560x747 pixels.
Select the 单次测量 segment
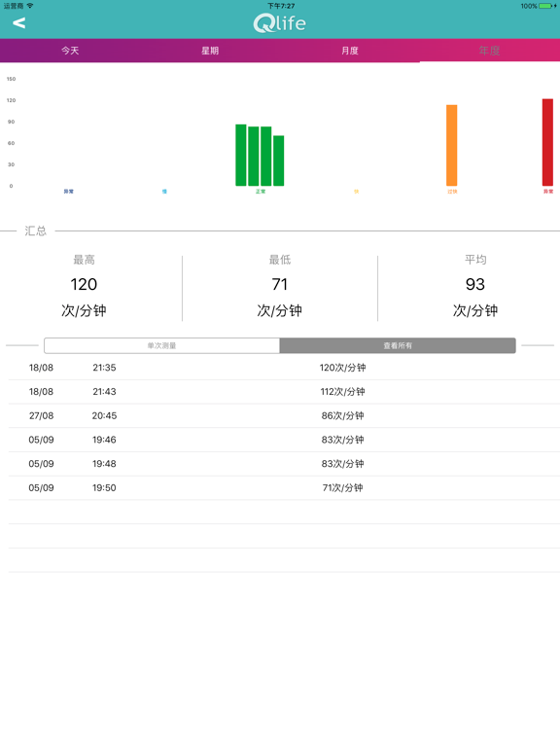click(x=162, y=345)
